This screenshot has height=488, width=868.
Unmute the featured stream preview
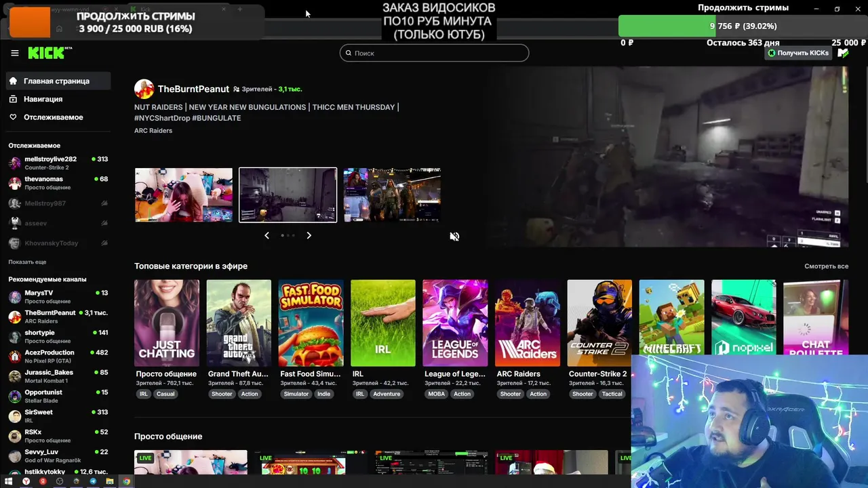[454, 237]
